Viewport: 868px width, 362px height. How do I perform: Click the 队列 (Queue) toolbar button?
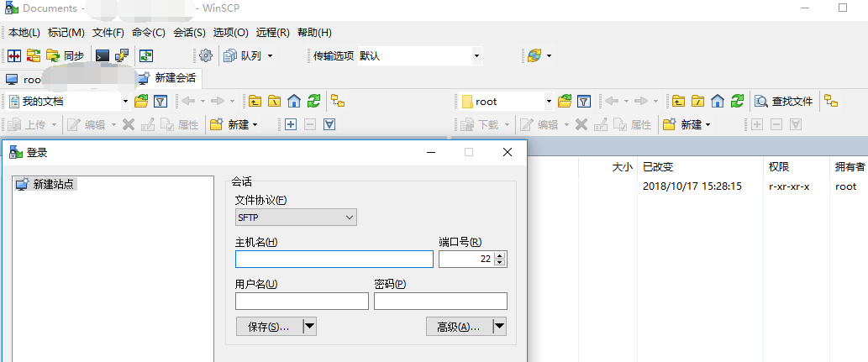[x=243, y=56]
